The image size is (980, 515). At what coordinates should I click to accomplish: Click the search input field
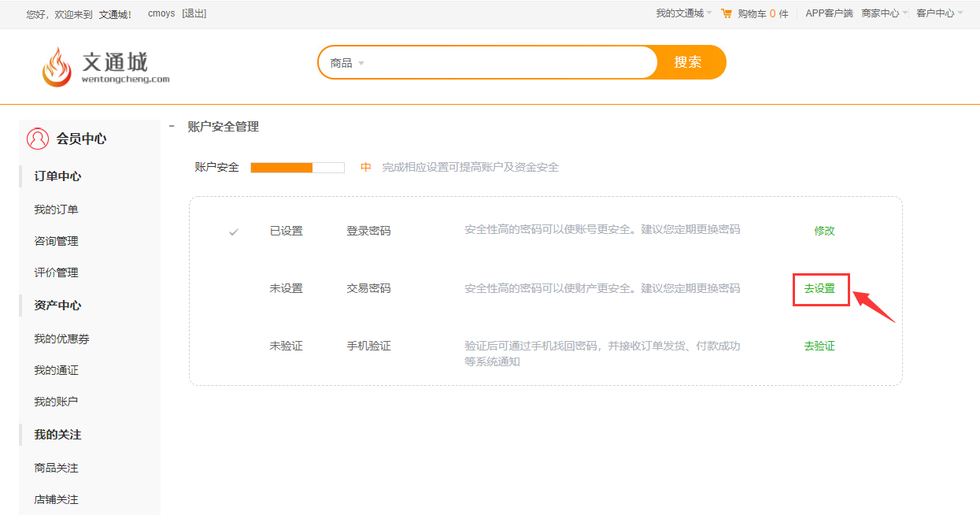(512, 62)
